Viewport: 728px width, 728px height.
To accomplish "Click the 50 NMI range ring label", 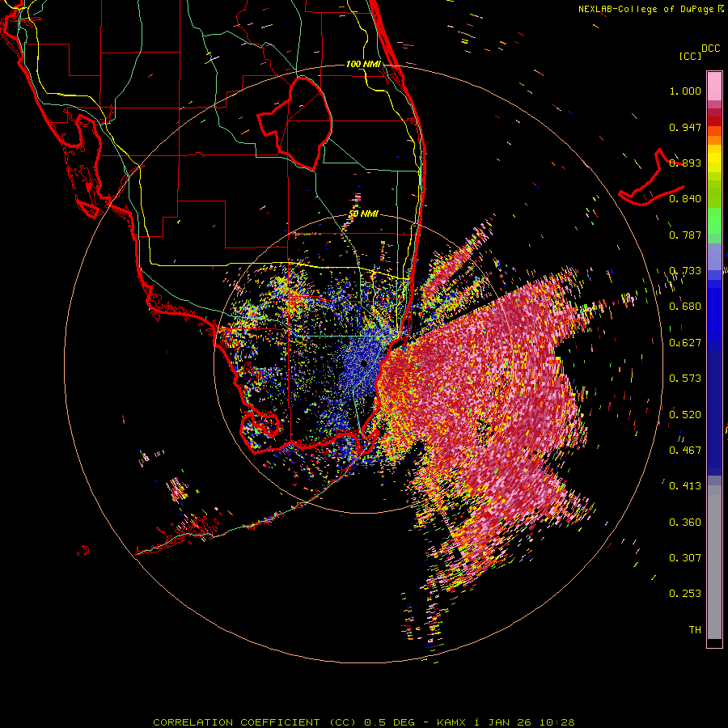I will [x=363, y=214].
